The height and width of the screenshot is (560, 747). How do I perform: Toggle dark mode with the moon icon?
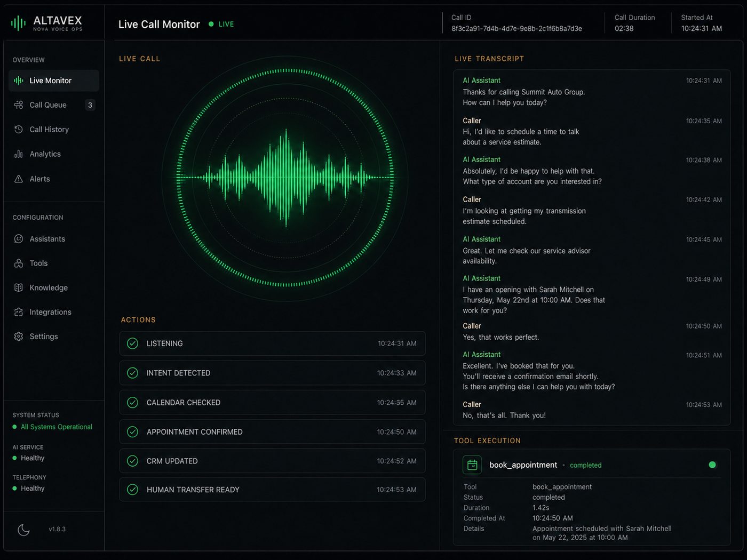point(23,530)
